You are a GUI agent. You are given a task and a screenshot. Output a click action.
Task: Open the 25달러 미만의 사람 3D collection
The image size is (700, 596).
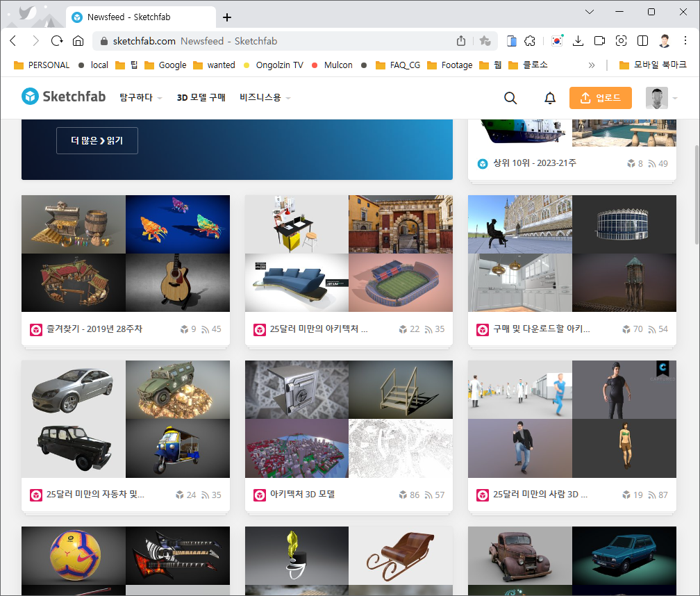540,495
